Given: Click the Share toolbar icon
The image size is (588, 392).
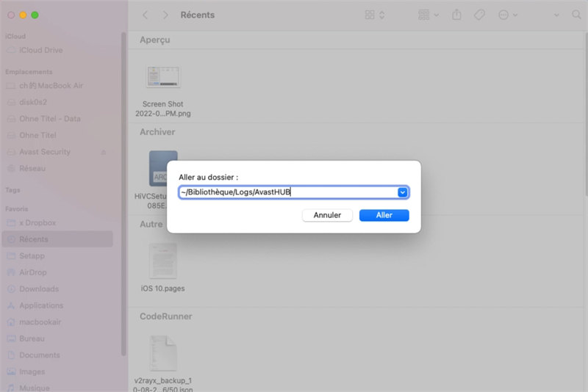Looking at the screenshot, I should (456, 15).
